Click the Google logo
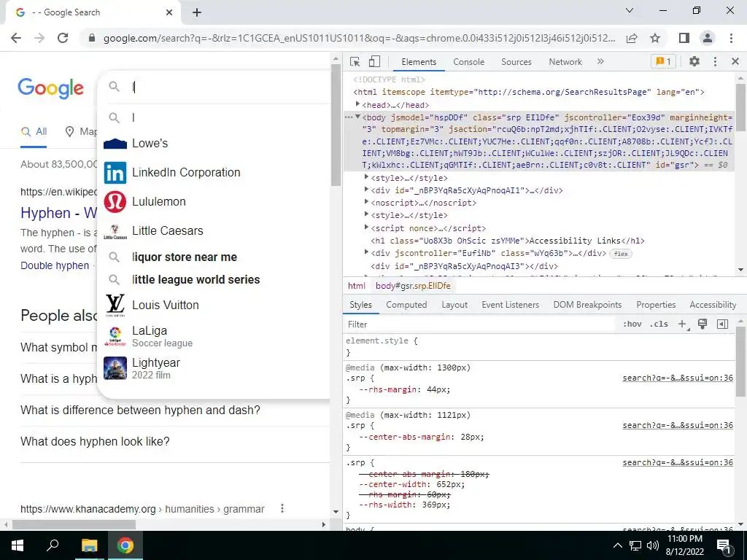This screenshot has width=747, height=560. (x=50, y=88)
